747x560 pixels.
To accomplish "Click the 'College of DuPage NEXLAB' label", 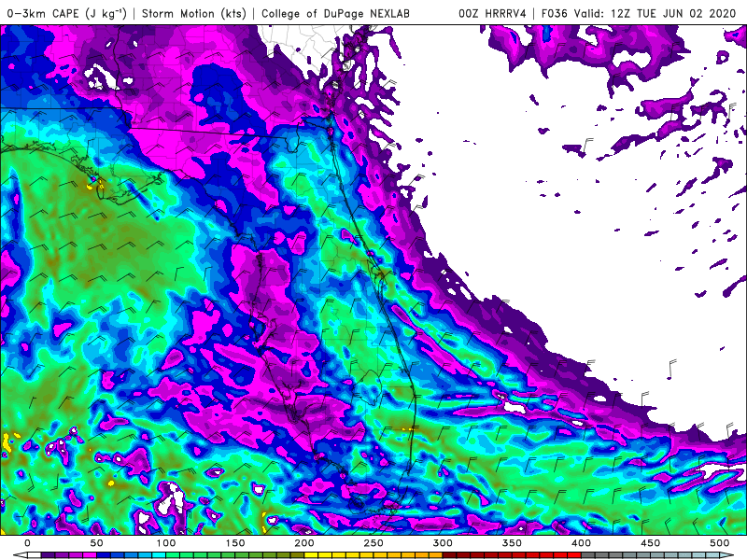I will [x=335, y=14].
